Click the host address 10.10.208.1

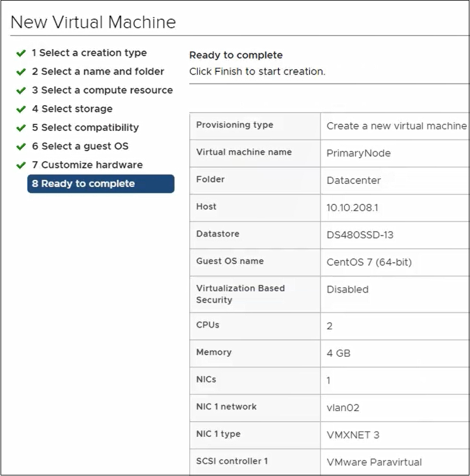click(351, 207)
